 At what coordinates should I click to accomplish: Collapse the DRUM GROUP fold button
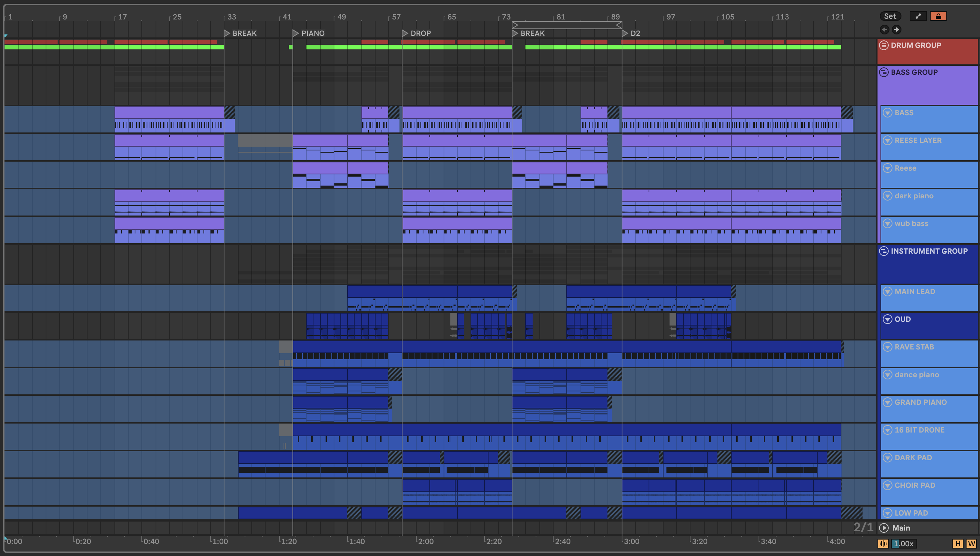(883, 45)
